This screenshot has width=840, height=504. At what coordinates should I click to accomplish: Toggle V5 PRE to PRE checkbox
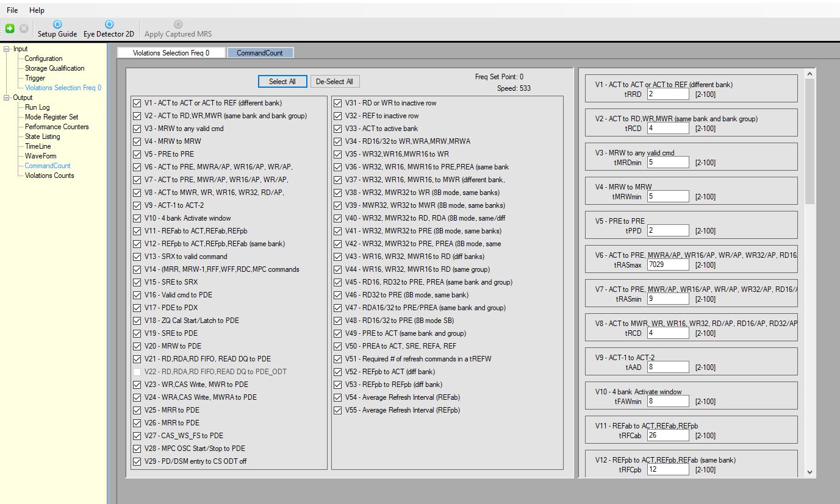(137, 154)
